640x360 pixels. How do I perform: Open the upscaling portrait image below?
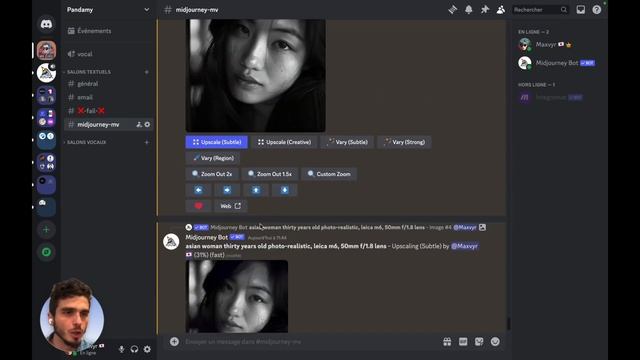point(237,296)
